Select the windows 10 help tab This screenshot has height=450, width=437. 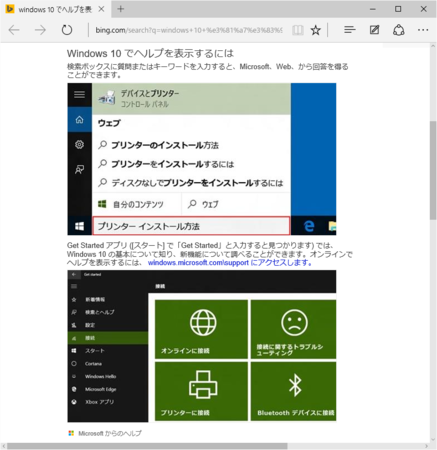(55, 9)
